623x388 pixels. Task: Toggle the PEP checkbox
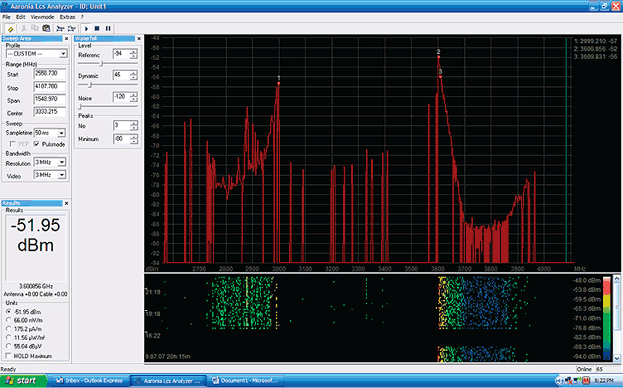(12, 144)
